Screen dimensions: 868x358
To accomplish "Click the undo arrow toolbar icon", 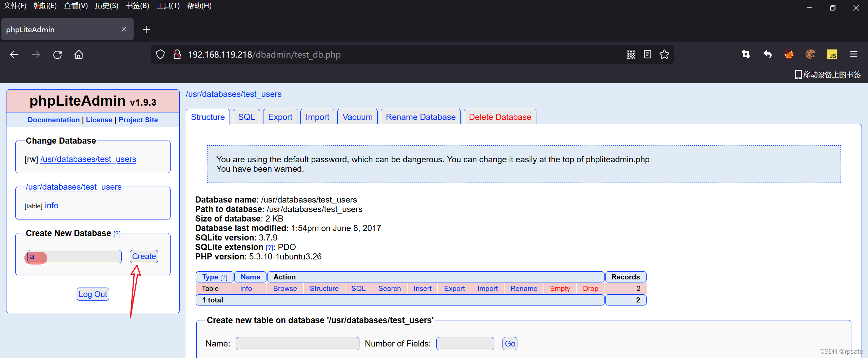I will coord(767,54).
